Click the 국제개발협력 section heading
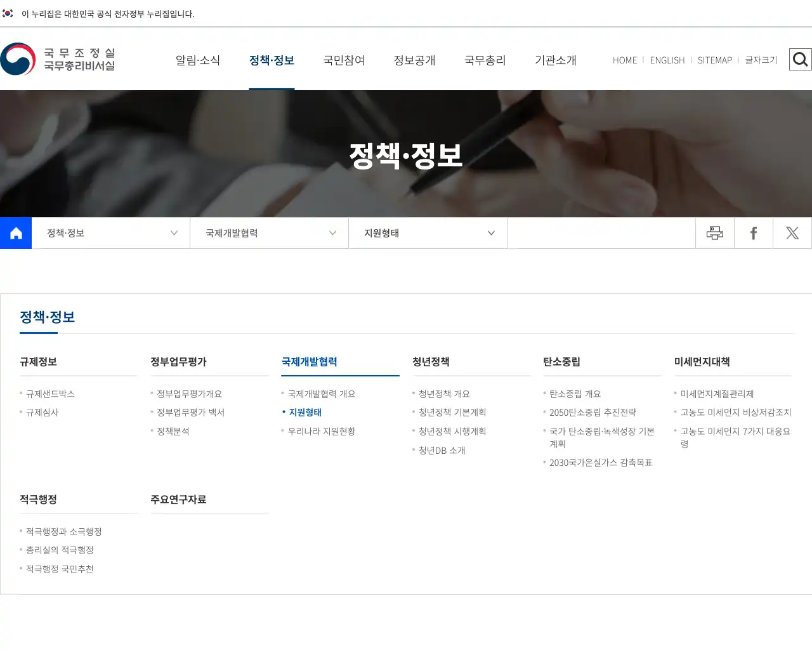Image resolution: width=812 pixels, height=650 pixels. (309, 362)
